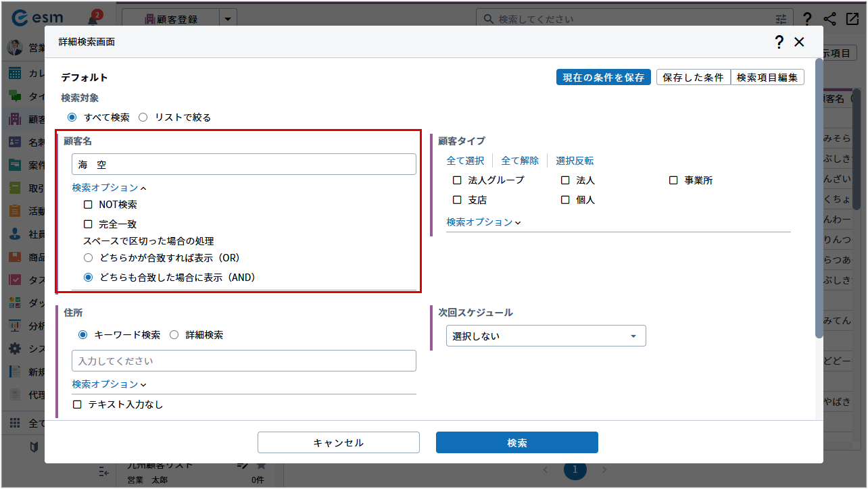Click the share icon in top bar
The image size is (868, 489).
[x=829, y=19]
